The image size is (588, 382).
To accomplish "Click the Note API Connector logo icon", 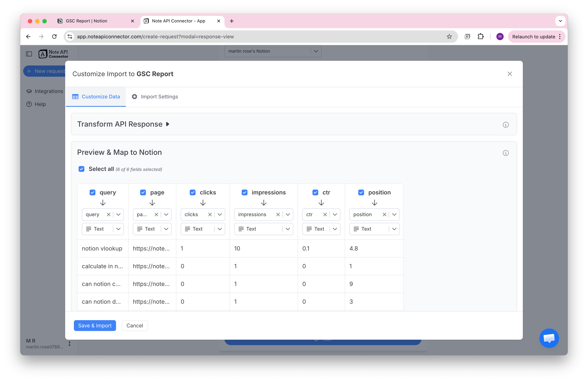I will point(43,54).
